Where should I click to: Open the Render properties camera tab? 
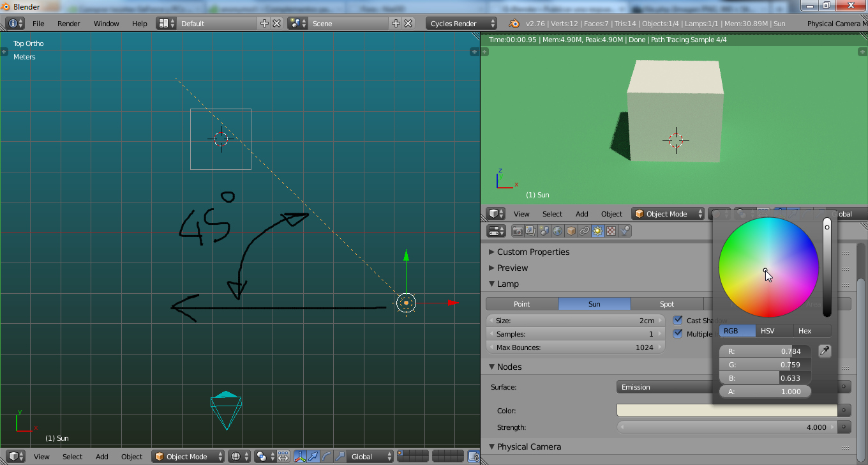[517, 231]
